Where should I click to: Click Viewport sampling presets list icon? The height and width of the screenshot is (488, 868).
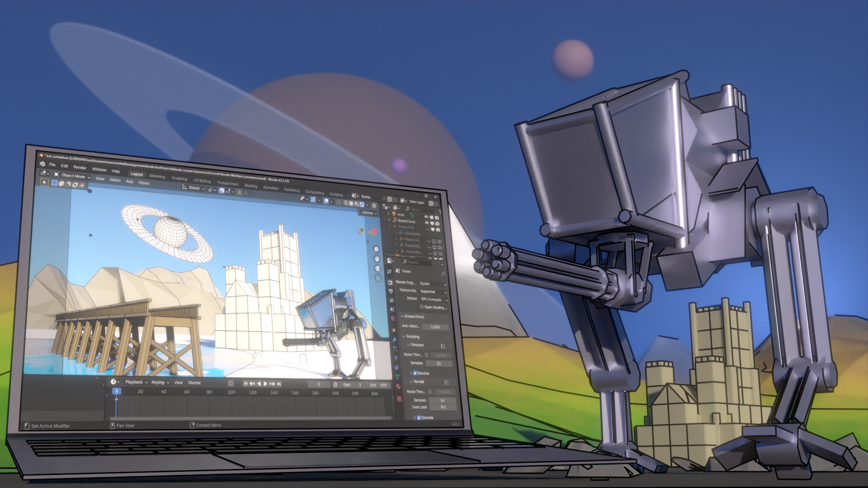click(x=443, y=346)
